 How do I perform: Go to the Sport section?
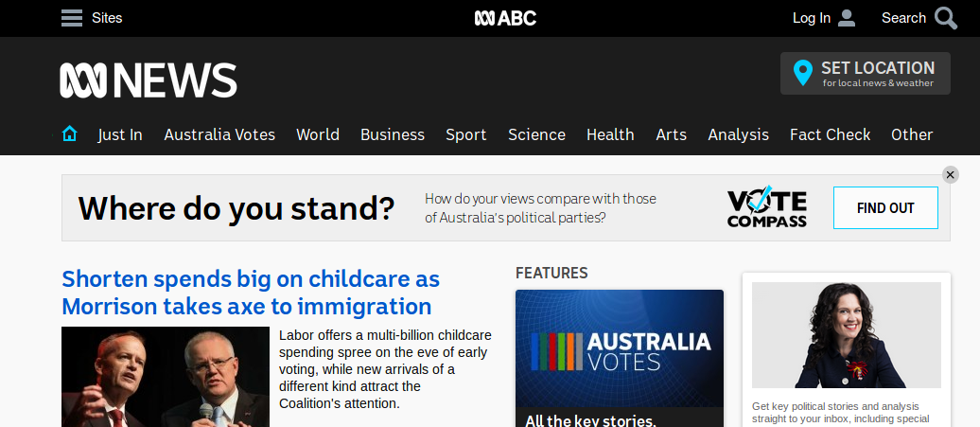click(x=466, y=134)
